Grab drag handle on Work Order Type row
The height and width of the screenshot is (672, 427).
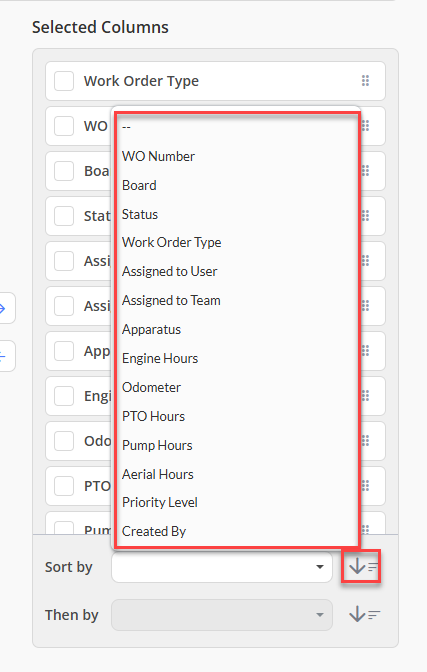tap(365, 81)
